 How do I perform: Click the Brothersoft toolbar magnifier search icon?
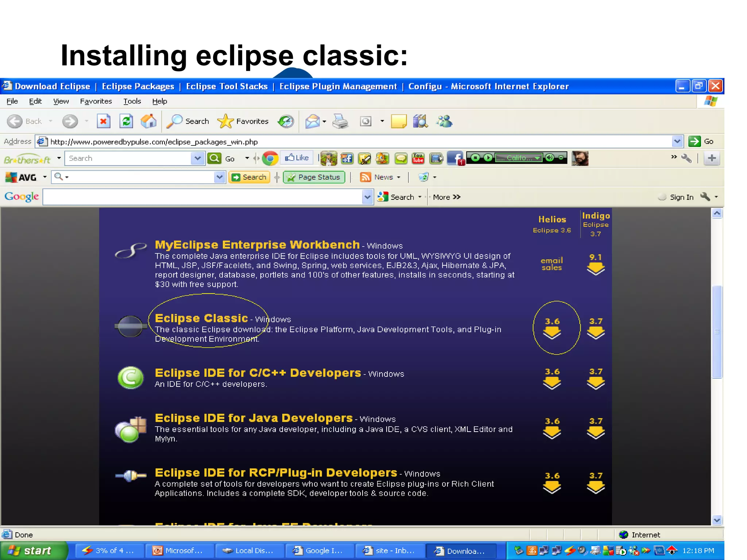(214, 158)
